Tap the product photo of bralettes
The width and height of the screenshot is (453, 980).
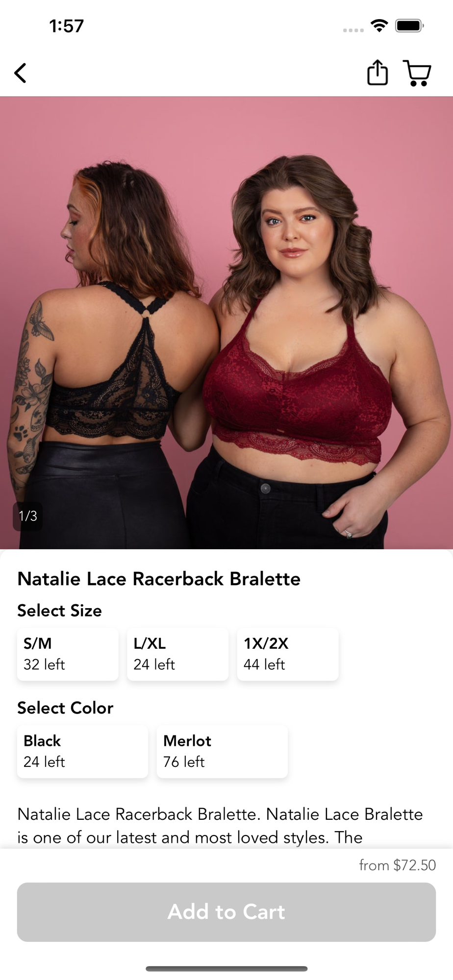pos(226,323)
